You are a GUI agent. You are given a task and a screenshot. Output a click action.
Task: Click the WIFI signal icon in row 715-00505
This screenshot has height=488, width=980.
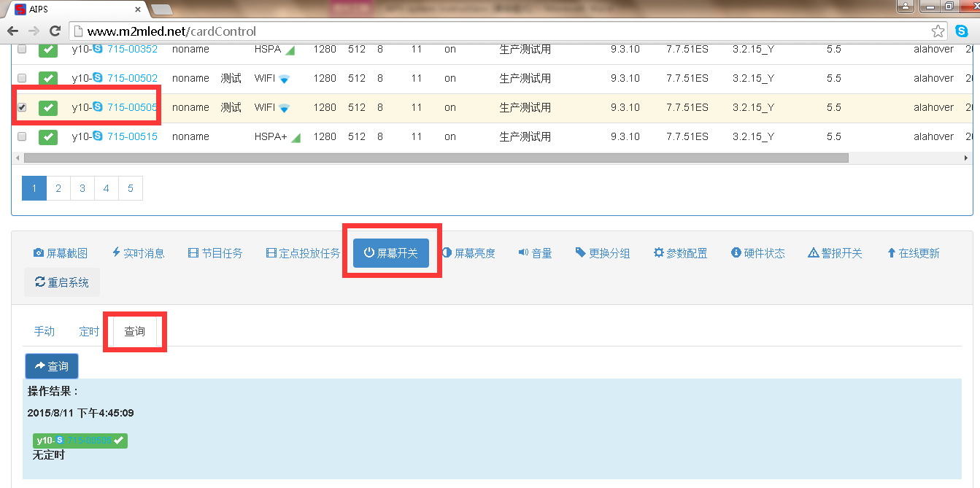[x=284, y=108]
